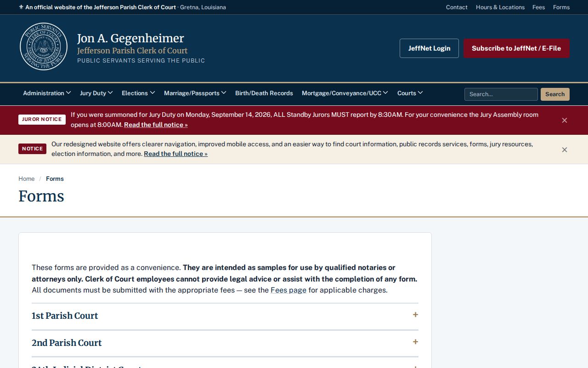The image size is (588, 368).
Task: Open the Elections dropdown menu
Action: 138,93
